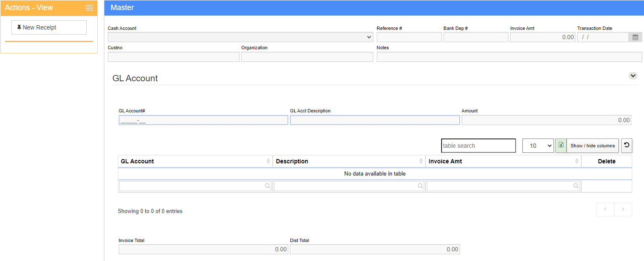Export table with the Excel icon
Screen dimensions: 644x261
pos(561,145)
